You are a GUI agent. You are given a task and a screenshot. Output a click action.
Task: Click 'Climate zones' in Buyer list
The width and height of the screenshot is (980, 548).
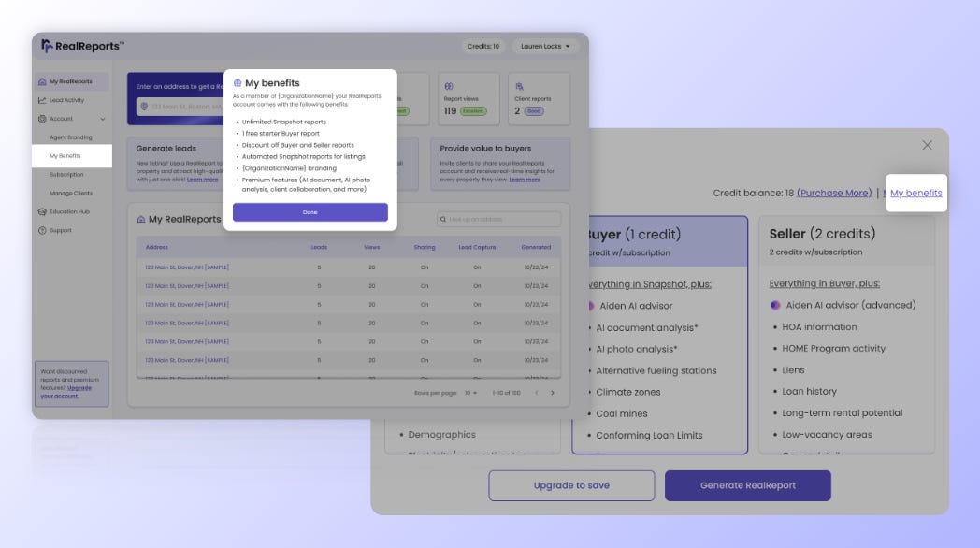click(628, 393)
